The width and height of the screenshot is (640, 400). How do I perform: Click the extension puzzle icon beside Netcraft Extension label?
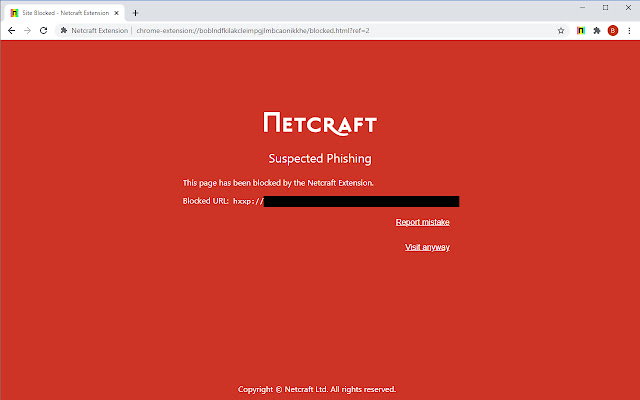pyautogui.click(x=64, y=31)
